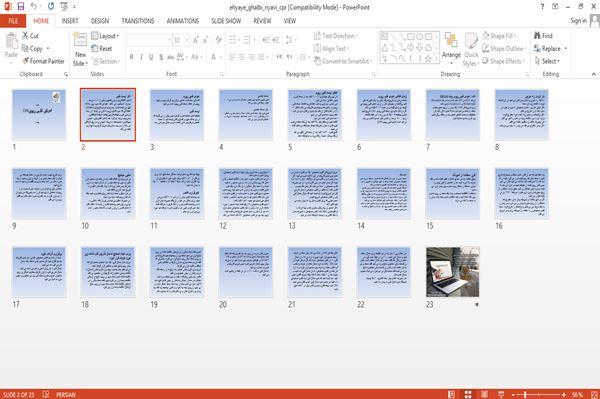Screen dimensions: 600x399
Task: Click Convert to SmartArt button
Action: pyautogui.click(x=342, y=61)
